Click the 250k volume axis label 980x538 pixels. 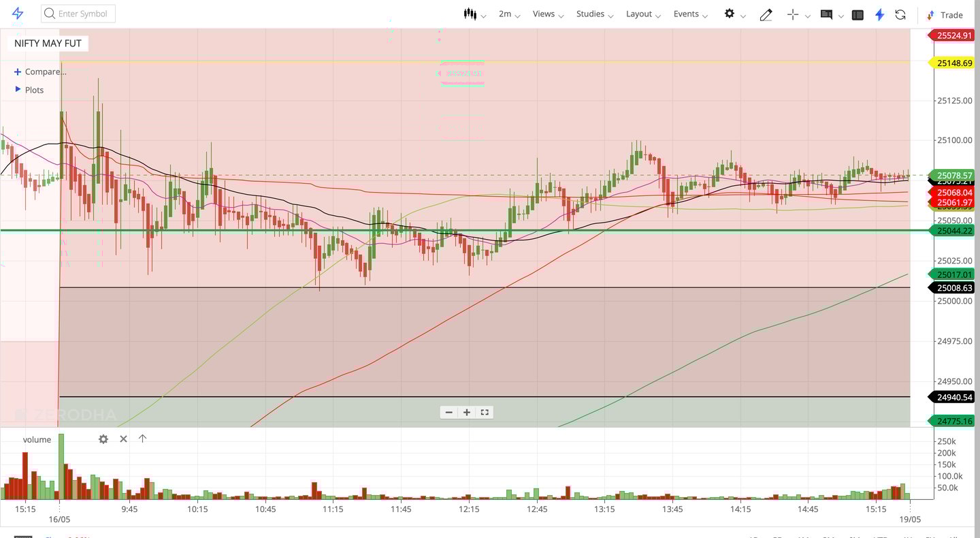click(947, 441)
